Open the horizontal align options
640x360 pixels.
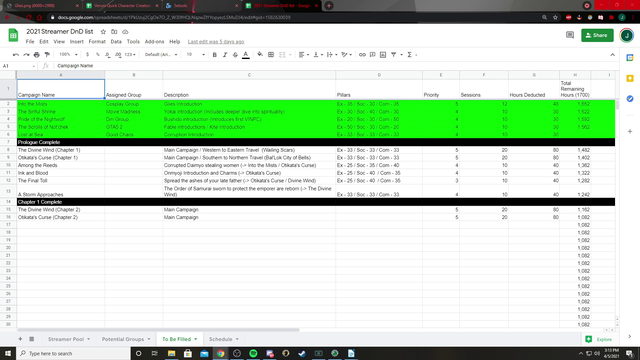coord(303,55)
